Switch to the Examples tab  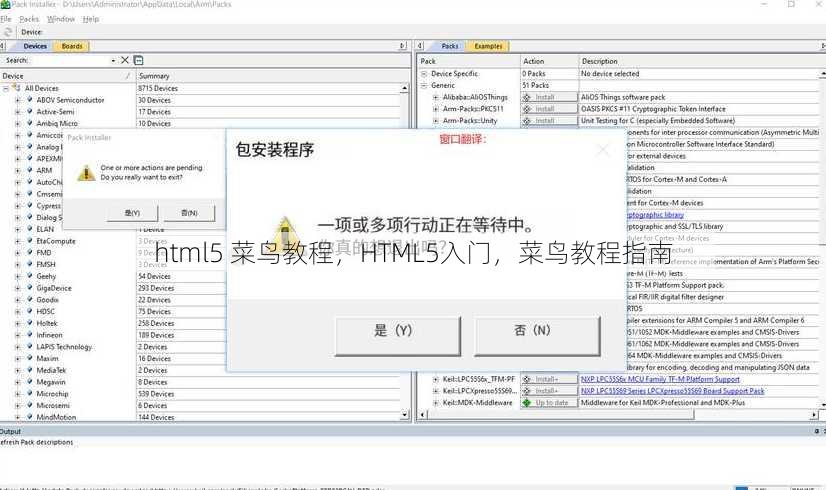tap(488, 46)
